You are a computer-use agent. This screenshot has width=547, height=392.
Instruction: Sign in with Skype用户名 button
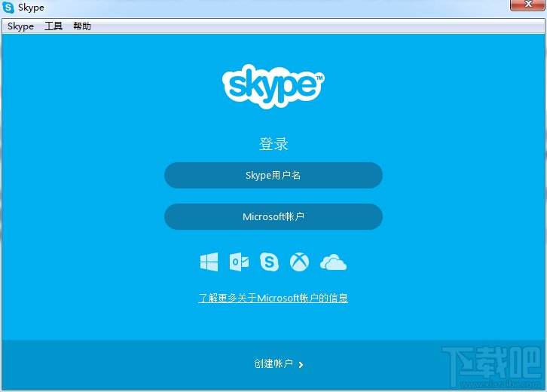click(273, 175)
